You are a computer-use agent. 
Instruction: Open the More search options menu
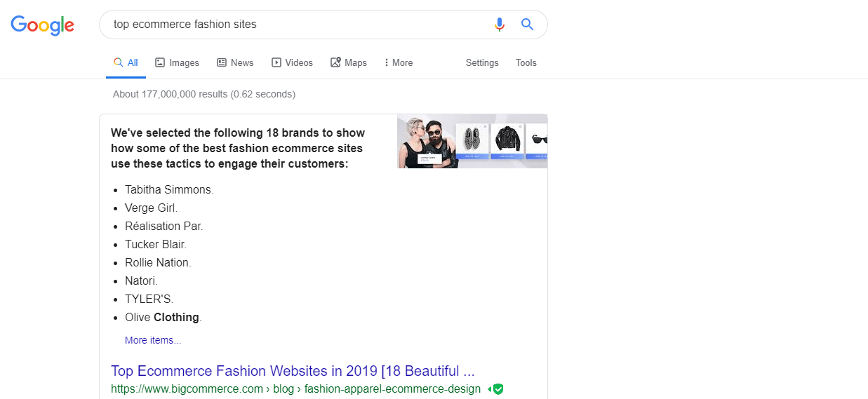[x=399, y=63]
